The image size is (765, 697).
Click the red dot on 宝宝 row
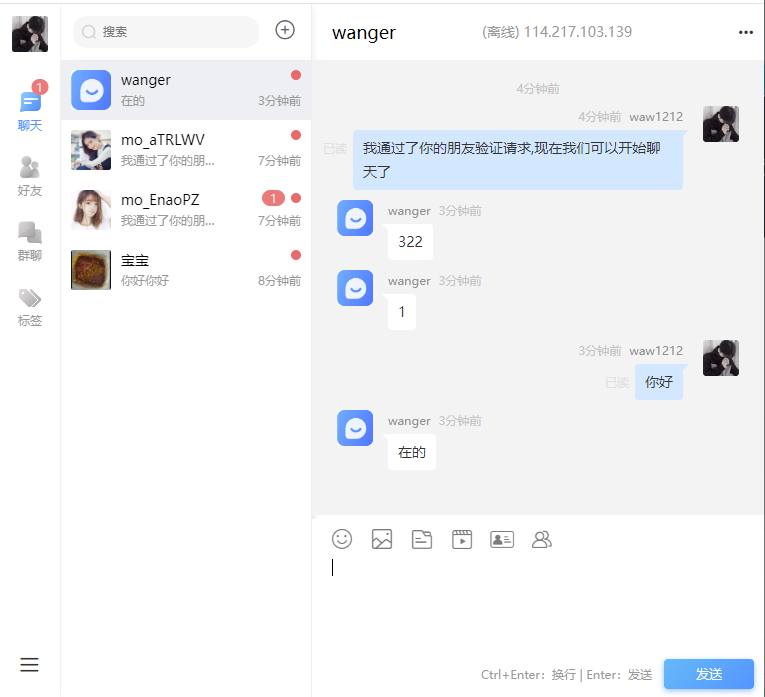pyautogui.click(x=296, y=255)
